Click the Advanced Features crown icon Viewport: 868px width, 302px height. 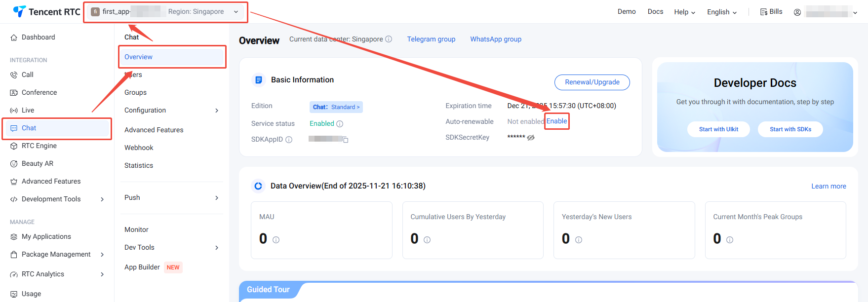click(x=14, y=182)
